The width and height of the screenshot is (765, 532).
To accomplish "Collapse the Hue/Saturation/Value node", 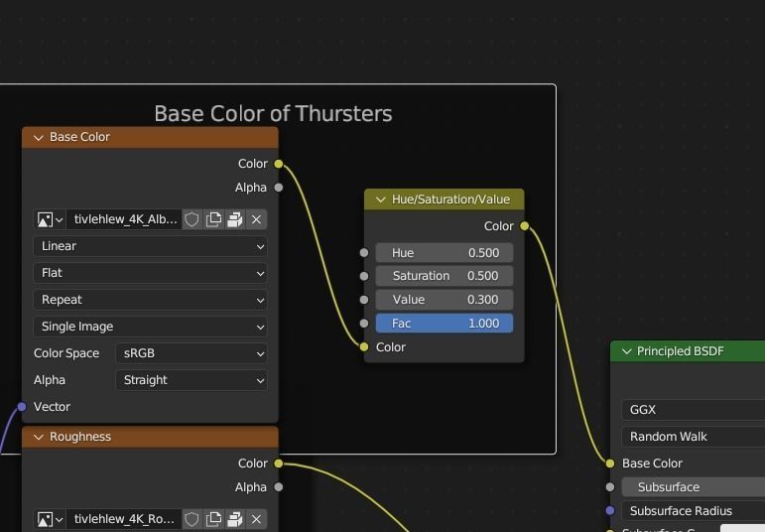I will click(x=381, y=199).
